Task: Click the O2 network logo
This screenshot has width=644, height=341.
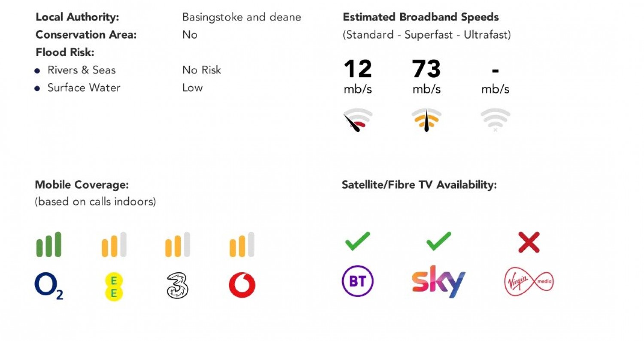Action: 49,286
